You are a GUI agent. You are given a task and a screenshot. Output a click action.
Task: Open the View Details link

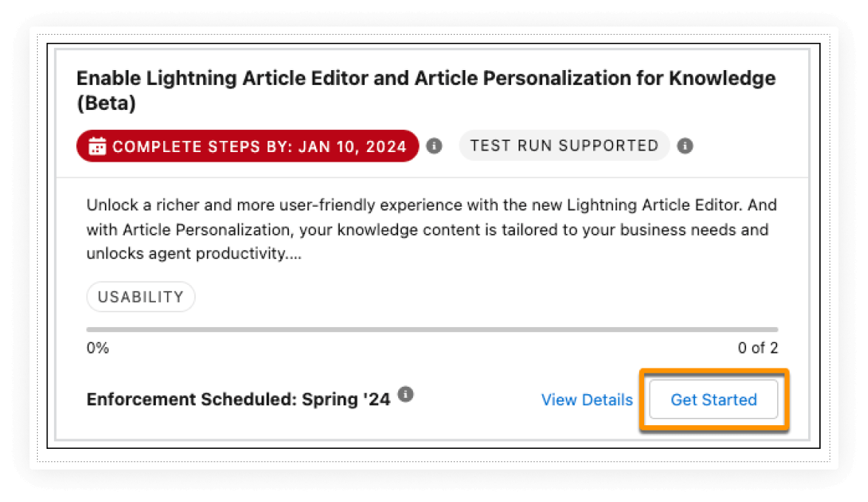(x=587, y=399)
